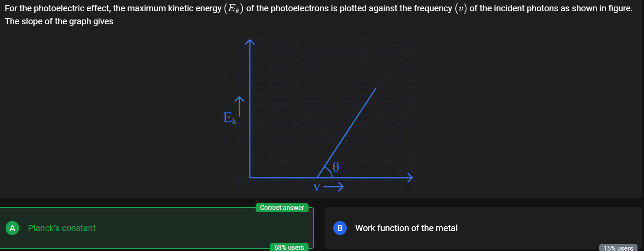Click the Correct answer badge

pyautogui.click(x=282, y=208)
